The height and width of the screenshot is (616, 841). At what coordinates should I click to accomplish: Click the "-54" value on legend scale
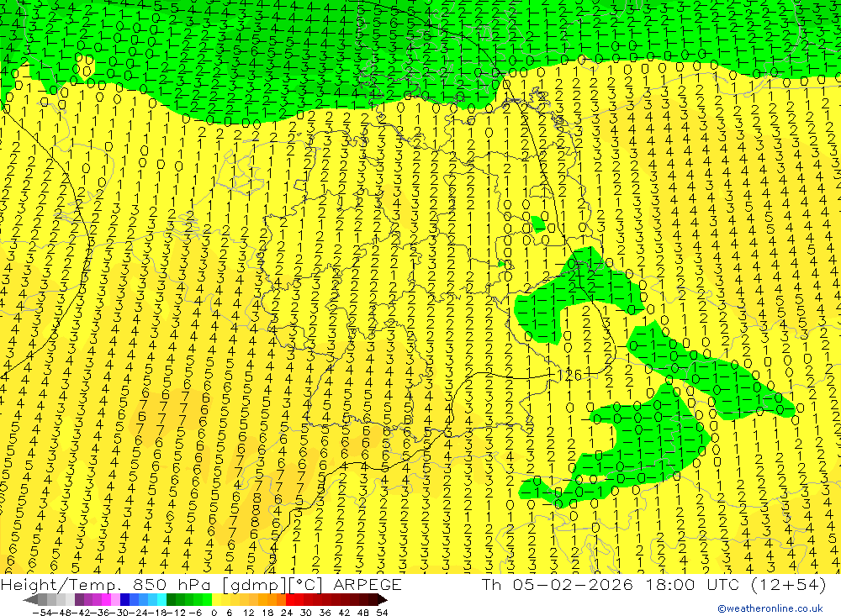pos(42,613)
